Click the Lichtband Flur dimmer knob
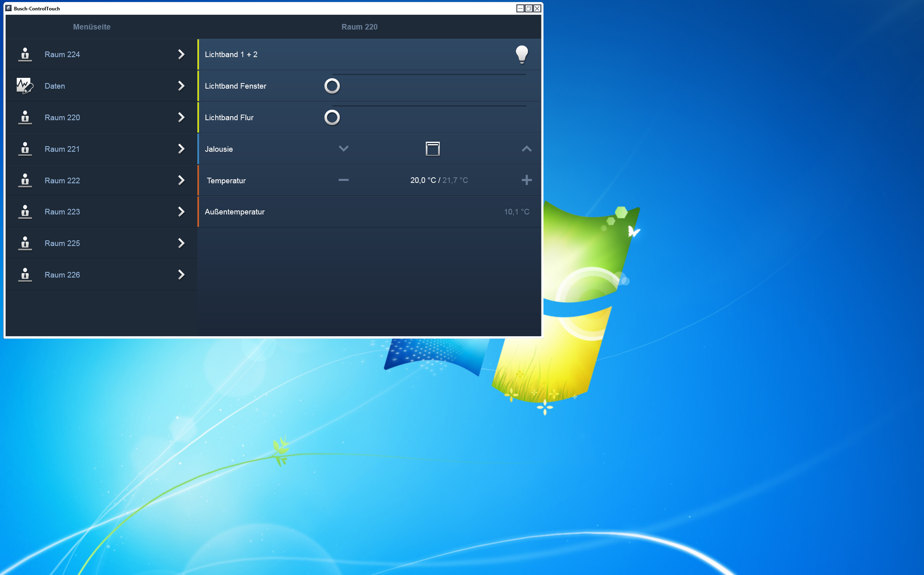Screen dimensions: 924x575 tap(332, 117)
